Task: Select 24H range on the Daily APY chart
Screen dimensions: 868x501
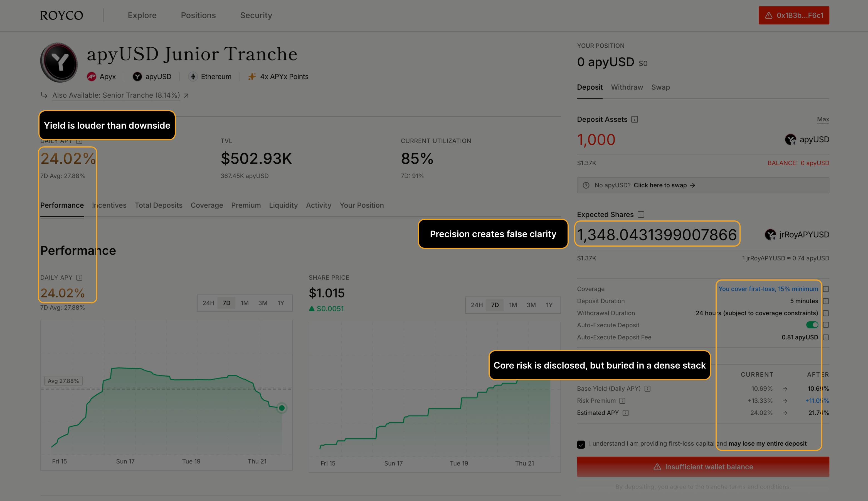Action: click(x=208, y=303)
